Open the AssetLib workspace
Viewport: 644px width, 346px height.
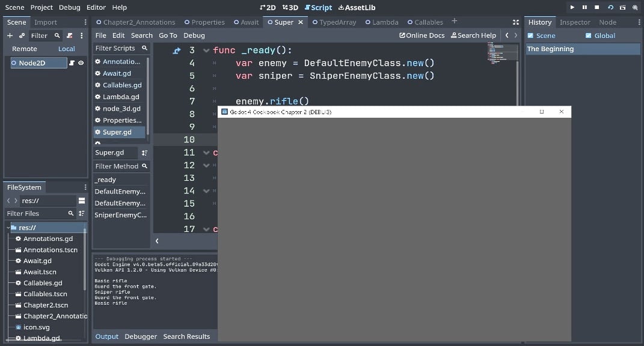[x=357, y=7]
